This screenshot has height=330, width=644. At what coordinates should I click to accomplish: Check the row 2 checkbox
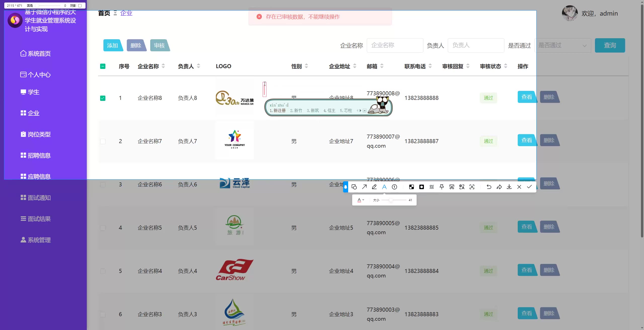[103, 141]
